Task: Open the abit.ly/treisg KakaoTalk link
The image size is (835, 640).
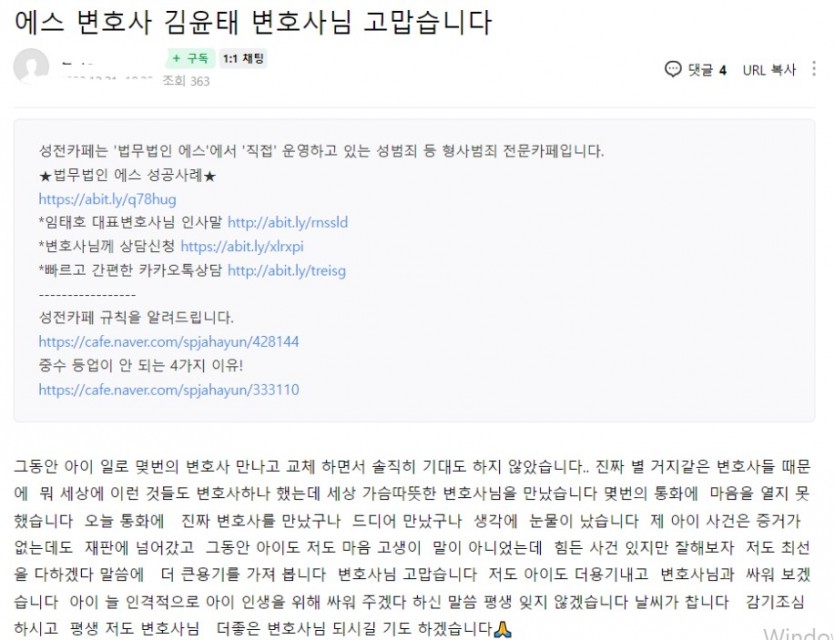Action: click(x=286, y=270)
